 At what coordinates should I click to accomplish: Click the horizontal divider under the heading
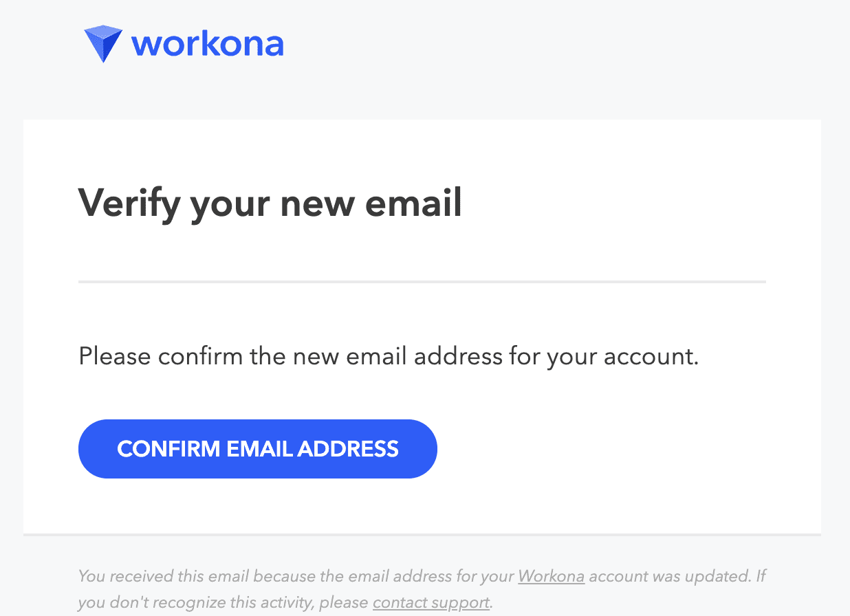pos(422,280)
